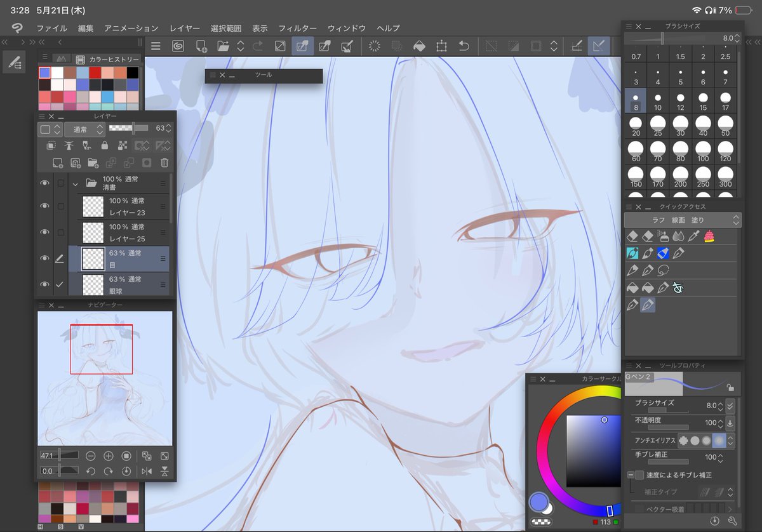Screen dimensions: 762x532
Task: Click the open file folder icon
Action: pyautogui.click(x=223, y=46)
